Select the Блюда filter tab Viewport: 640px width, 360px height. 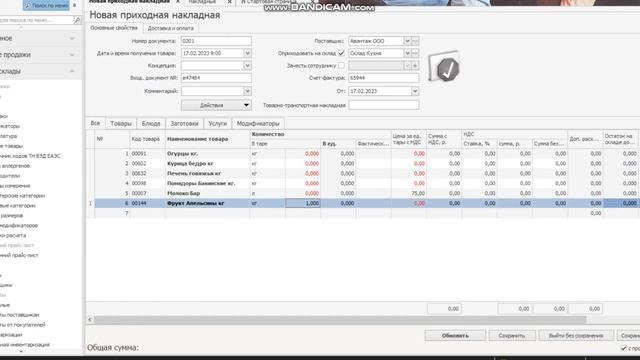pyautogui.click(x=151, y=123)
